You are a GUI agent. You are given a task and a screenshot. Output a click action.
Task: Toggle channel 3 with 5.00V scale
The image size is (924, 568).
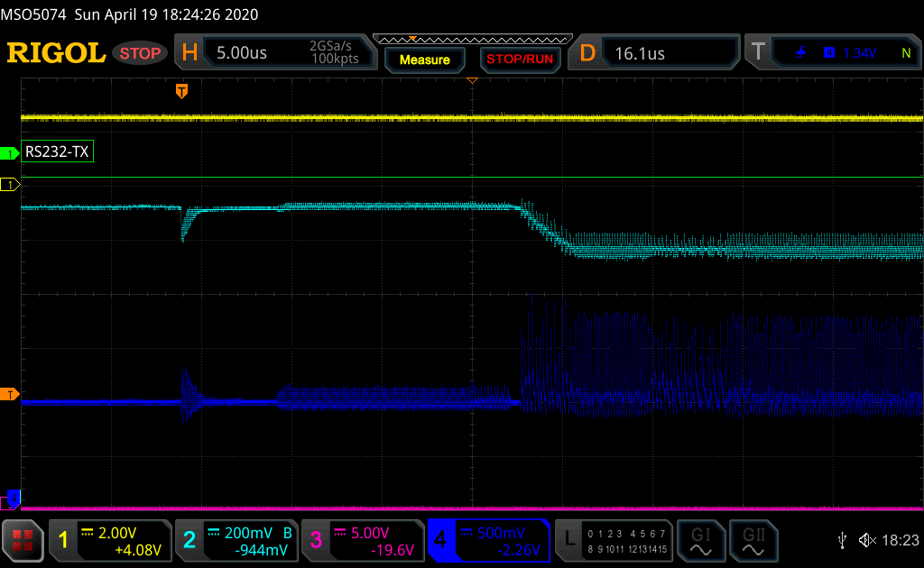362,540
